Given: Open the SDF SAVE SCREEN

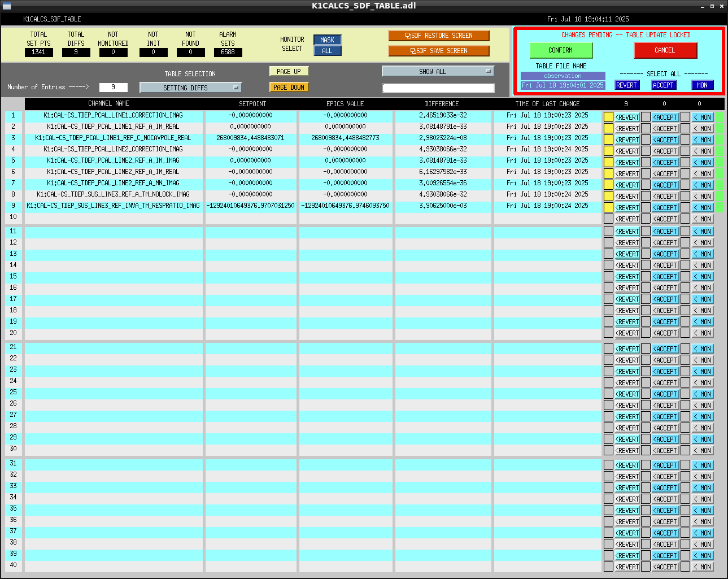Looking at the screenshot, I should [439, 51].
